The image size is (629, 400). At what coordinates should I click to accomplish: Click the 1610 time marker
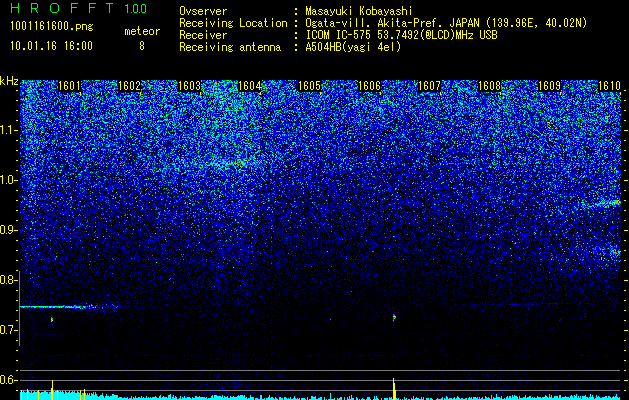tap(609, 86)
